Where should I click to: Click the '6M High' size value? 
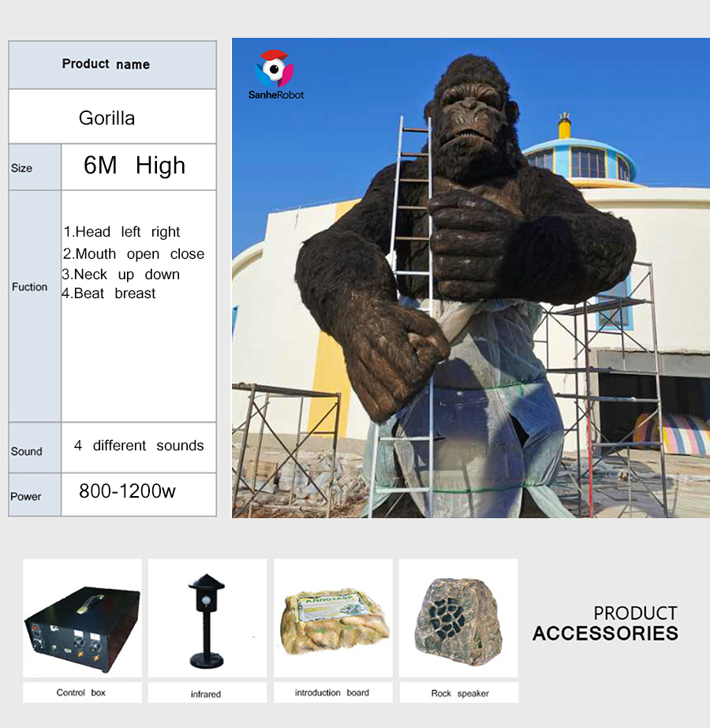coord(135,166)
